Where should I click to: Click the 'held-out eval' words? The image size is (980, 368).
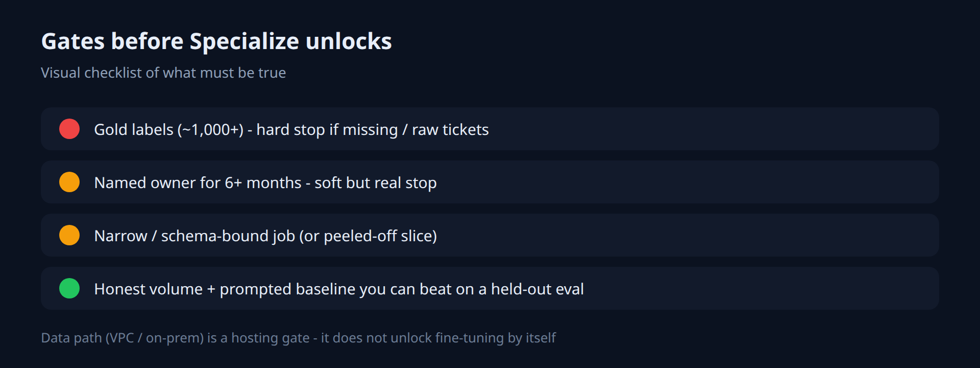(537, 289)
